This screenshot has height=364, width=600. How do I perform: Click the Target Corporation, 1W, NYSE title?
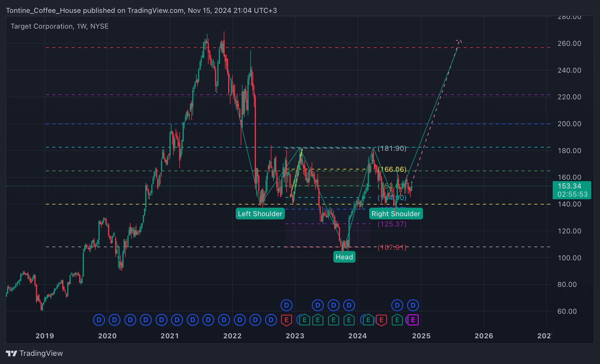tap(60, 26)
